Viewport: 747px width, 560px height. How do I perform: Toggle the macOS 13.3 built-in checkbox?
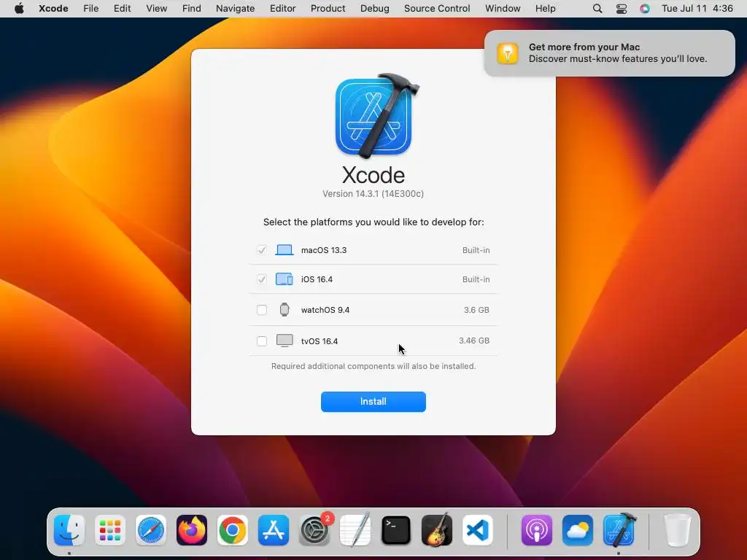pos(262,250)
